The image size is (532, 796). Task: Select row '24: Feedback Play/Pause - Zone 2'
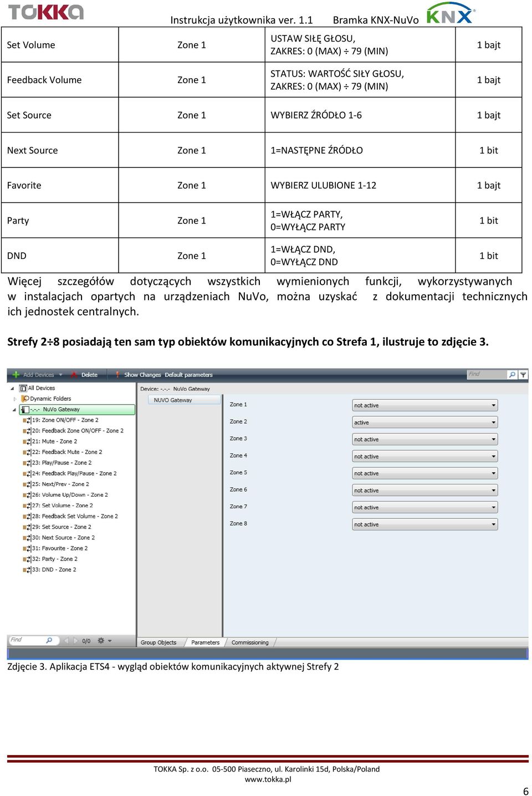click(x=74, y=473)
